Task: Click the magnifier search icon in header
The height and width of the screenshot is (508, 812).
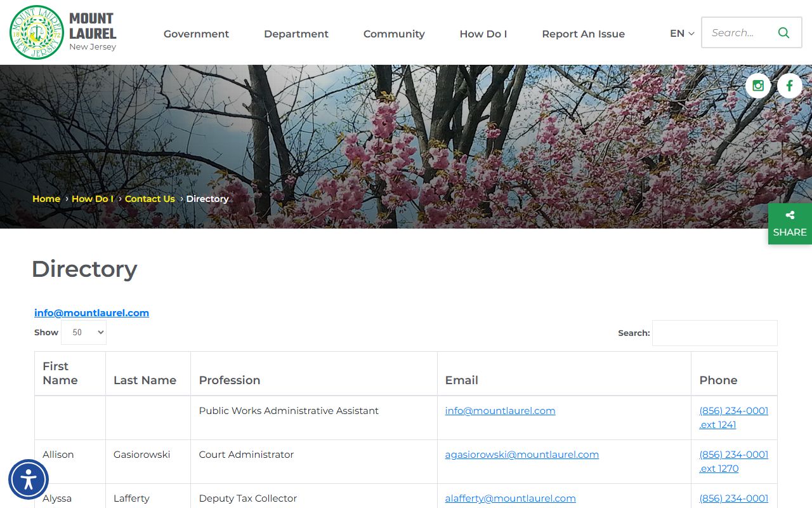Action: point(783,33)
